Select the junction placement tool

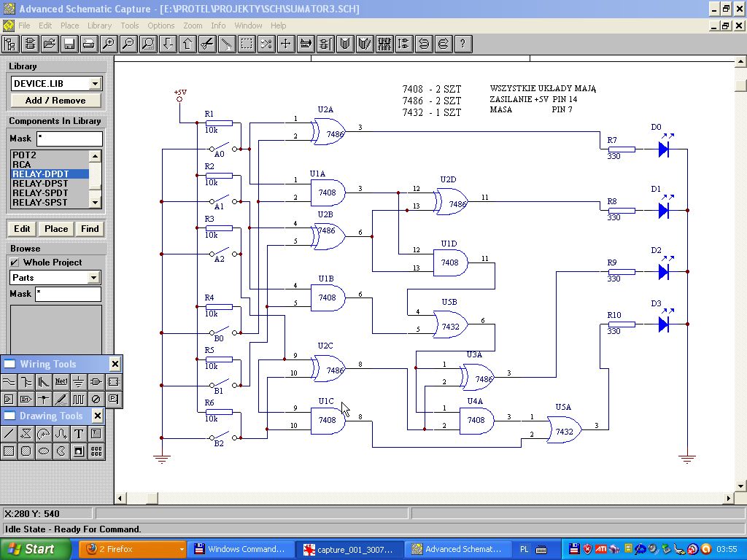[43, 399]
